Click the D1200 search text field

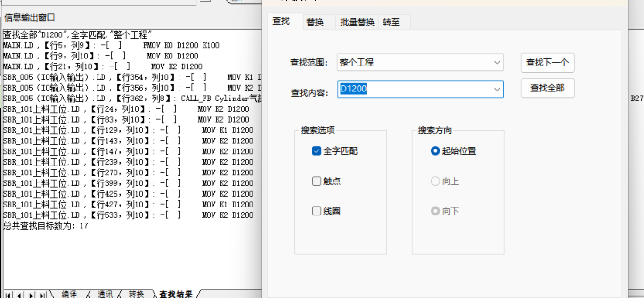tap(415, 89)
